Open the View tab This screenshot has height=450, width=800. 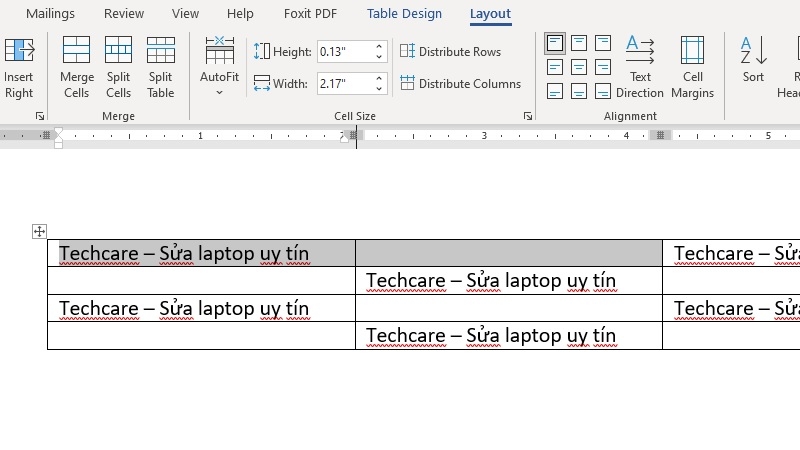[x=185, y=14]
